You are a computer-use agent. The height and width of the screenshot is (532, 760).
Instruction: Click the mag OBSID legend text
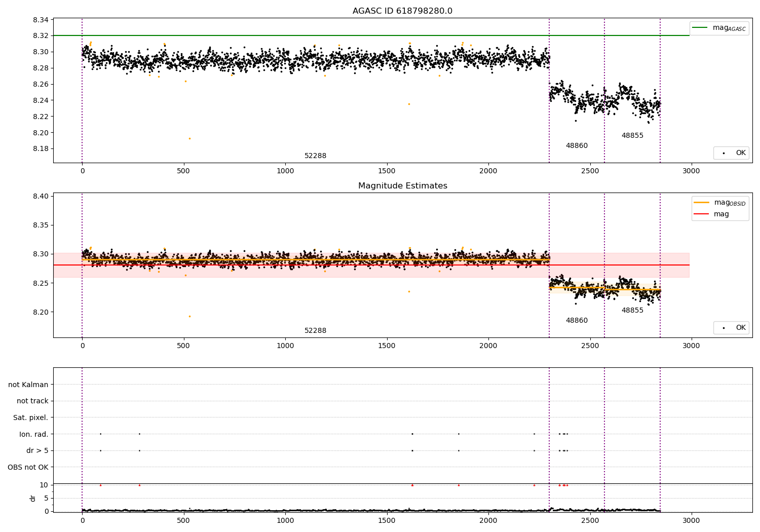[x=730, y=203]
